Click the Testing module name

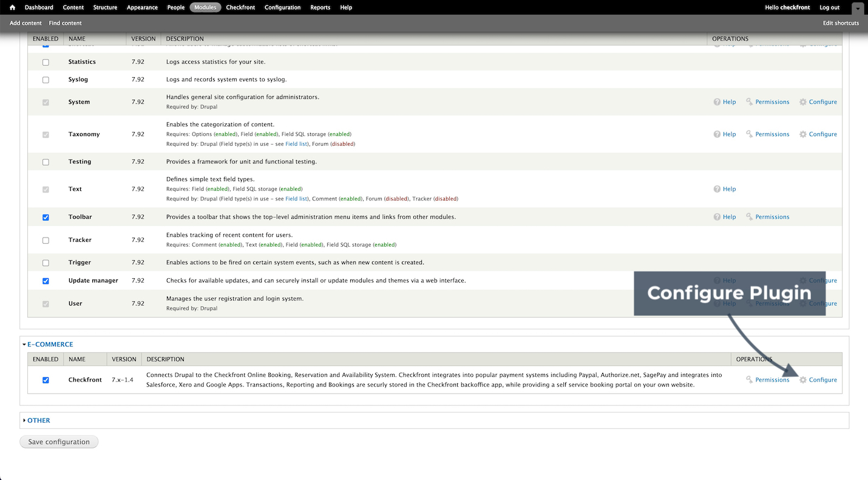coord(80,162)
